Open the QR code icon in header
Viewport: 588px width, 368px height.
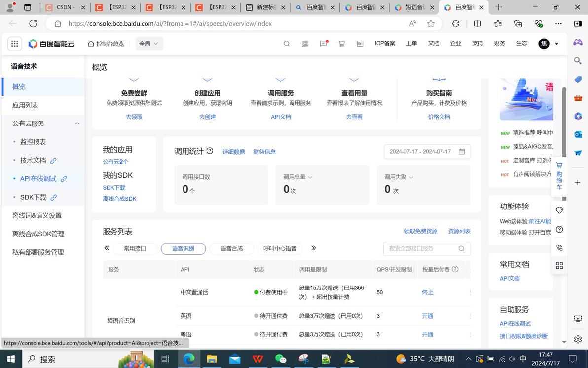(305, 44)
